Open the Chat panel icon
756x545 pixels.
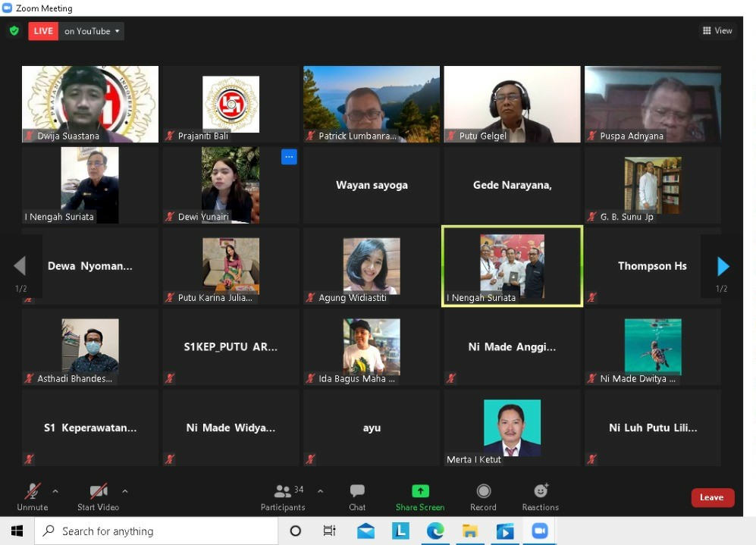click(357, 491)
